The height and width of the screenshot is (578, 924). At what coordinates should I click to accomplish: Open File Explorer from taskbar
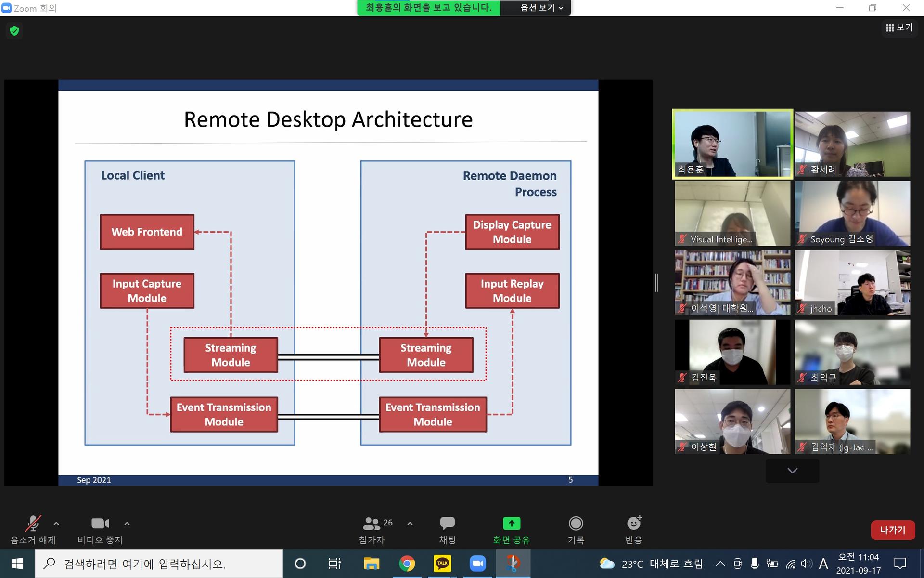click(371, 564)
